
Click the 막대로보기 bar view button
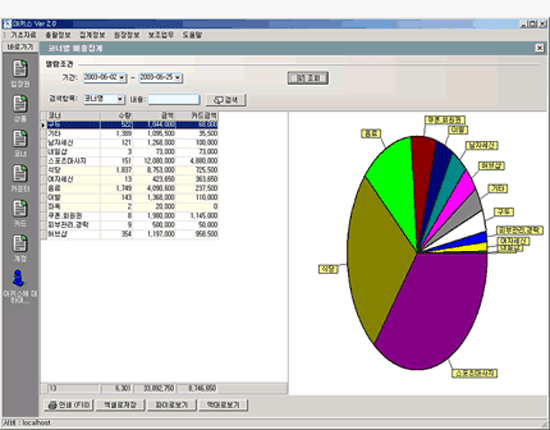[x=223, y=405]
